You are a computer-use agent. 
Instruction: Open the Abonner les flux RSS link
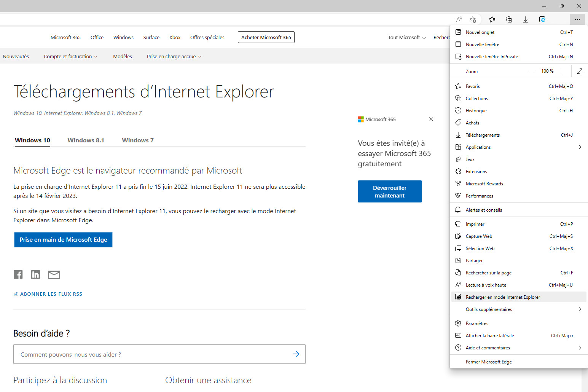(x=48, y=294)
